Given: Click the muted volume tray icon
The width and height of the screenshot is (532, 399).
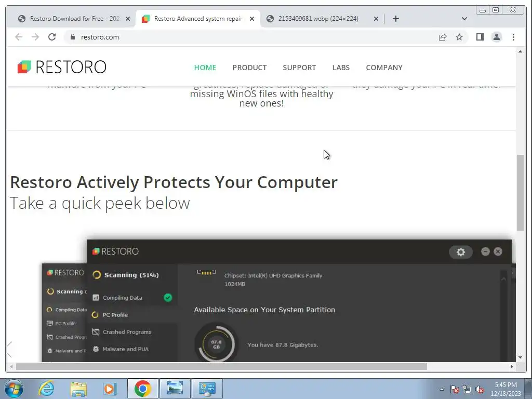Looking at the screenshot, I should tap(480, 389).
